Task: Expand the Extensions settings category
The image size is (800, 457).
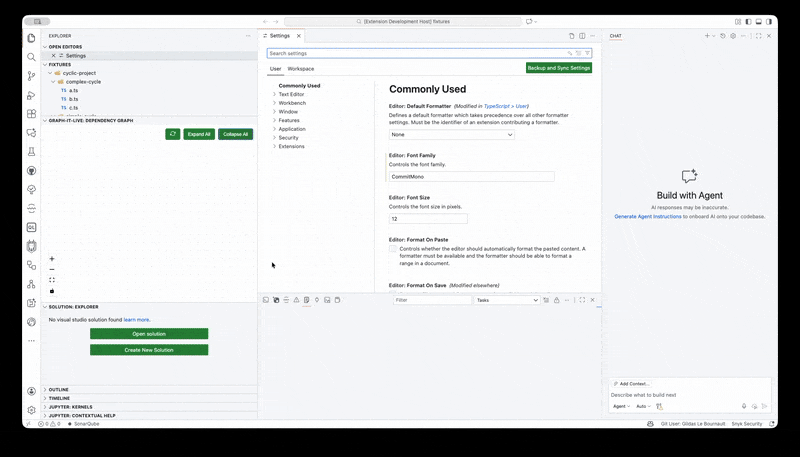Action: [291, 146]
